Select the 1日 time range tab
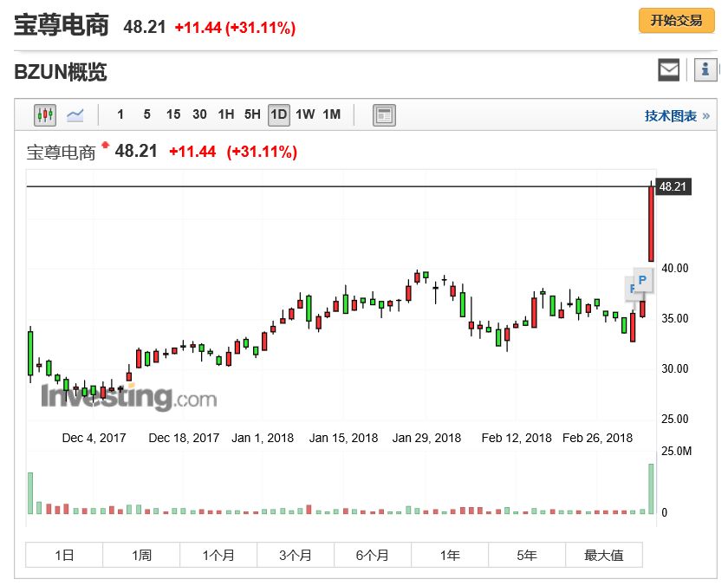 [x=64, y=555]
